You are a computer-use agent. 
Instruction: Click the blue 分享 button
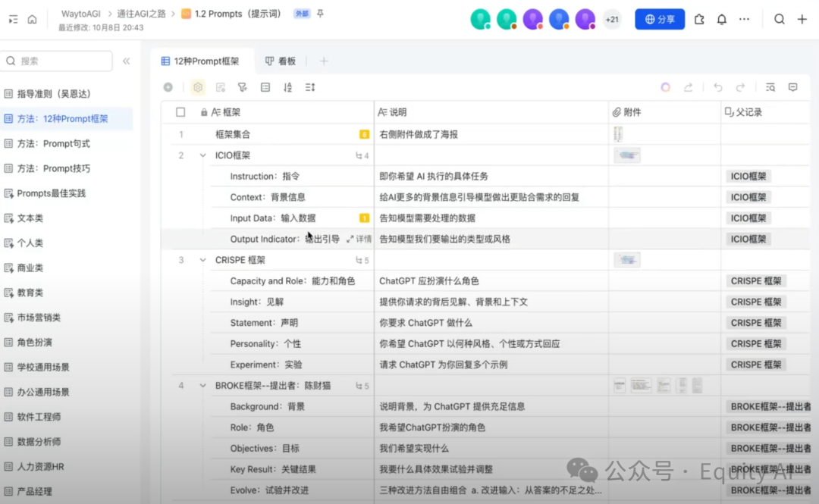[x=659, y=20]
